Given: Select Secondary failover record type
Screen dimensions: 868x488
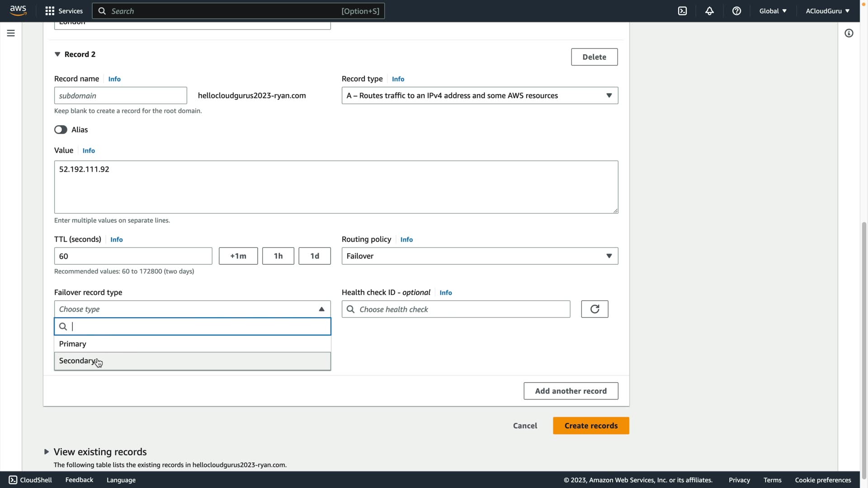Looking at the screenshot, I should (x=192, y=361).
